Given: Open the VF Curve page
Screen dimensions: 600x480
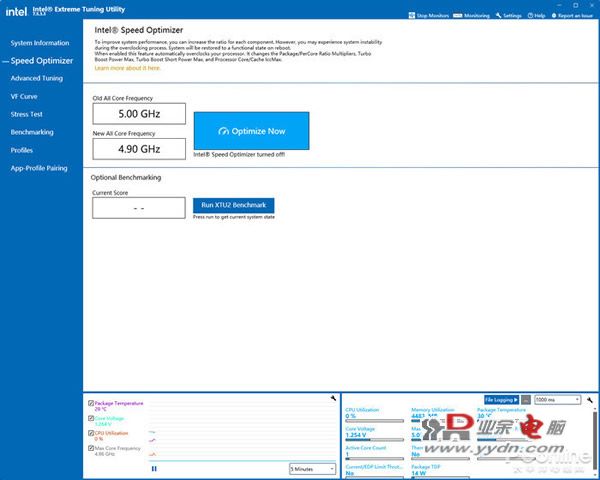Looking at the screenshot, I should click(x=24, y=96).
